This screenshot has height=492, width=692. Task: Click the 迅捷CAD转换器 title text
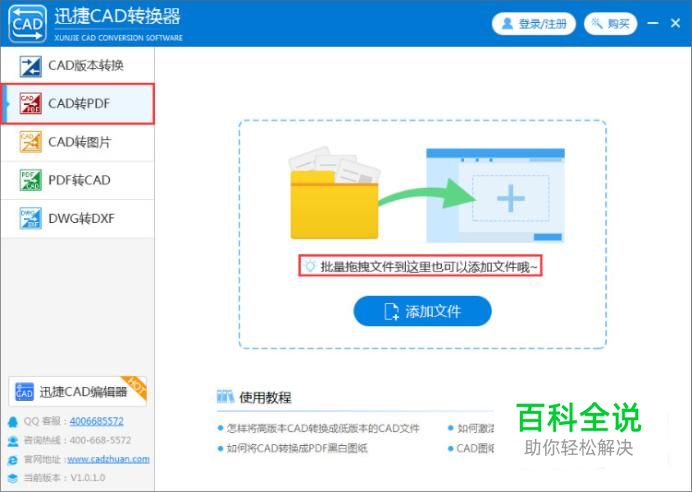pyautogui.click(x=117, y=16)
